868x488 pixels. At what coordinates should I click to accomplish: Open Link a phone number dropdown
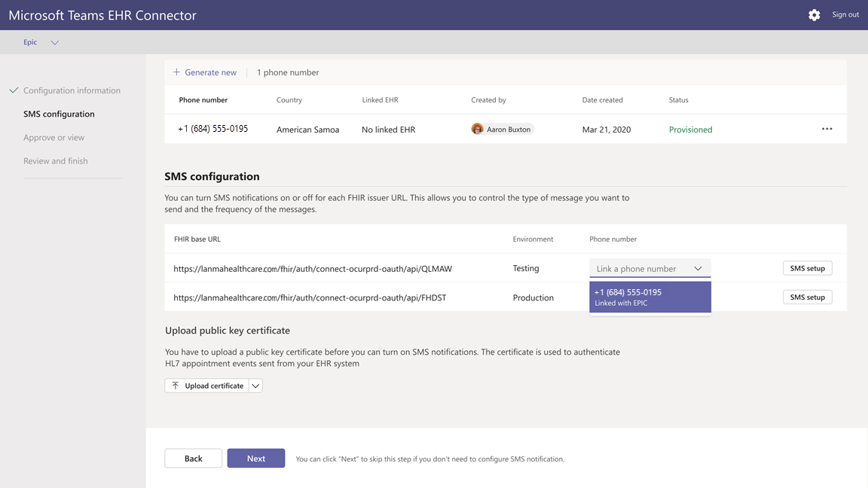(x=650, y=268)
